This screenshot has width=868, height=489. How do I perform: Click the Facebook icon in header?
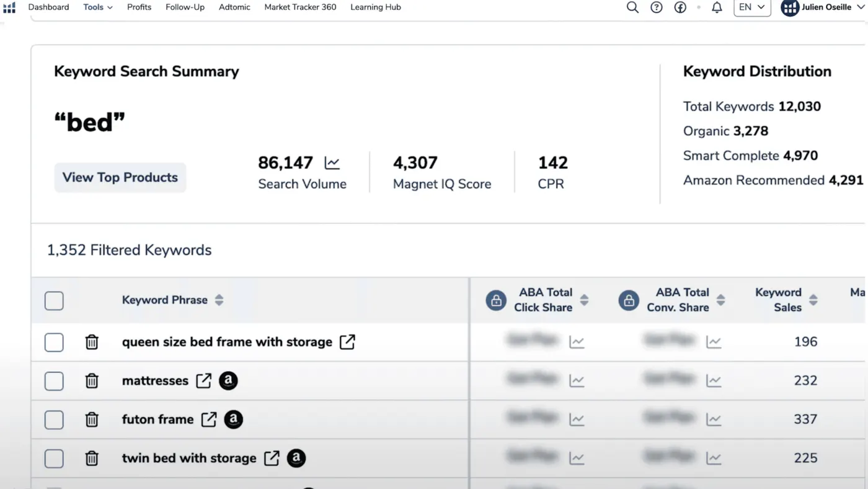(680, 7)
